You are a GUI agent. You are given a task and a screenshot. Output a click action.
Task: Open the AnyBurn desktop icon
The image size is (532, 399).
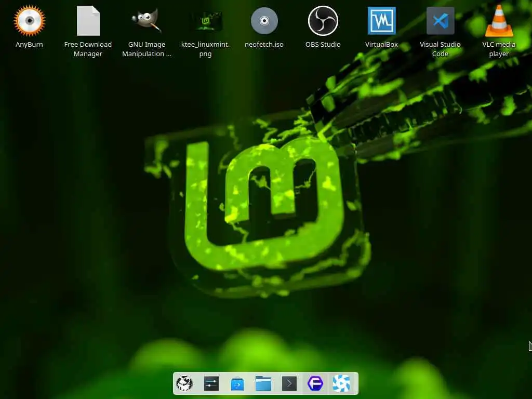(x=29, y=21)
